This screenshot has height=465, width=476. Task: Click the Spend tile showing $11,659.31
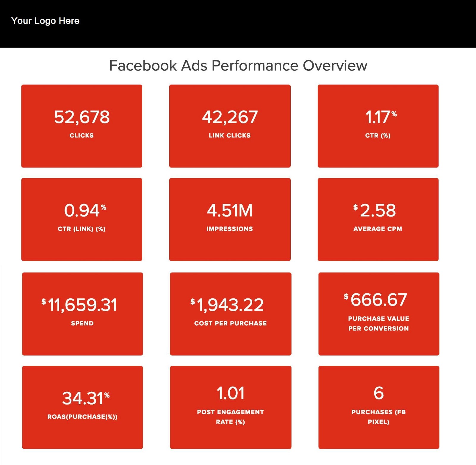[x=82, y=312]
